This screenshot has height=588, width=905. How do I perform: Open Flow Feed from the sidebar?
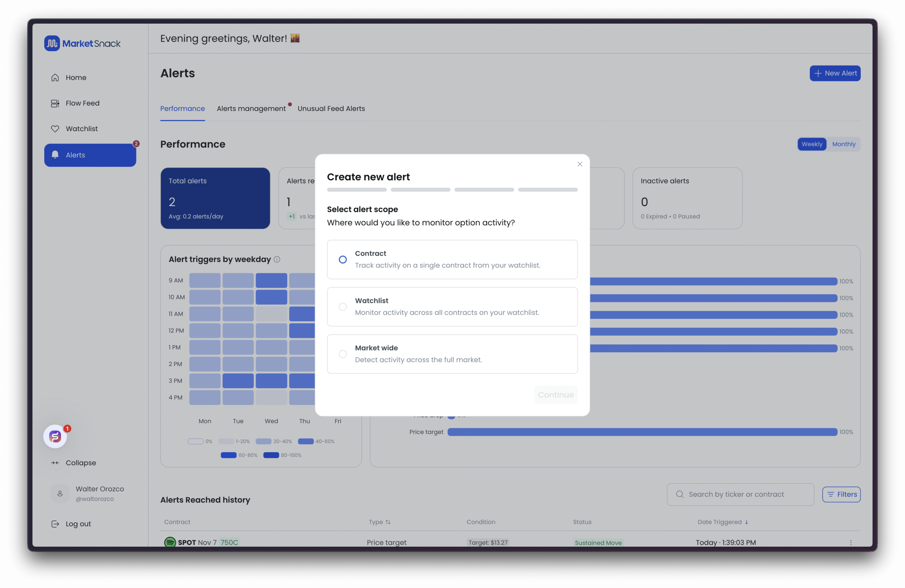(x=82, y=103)
